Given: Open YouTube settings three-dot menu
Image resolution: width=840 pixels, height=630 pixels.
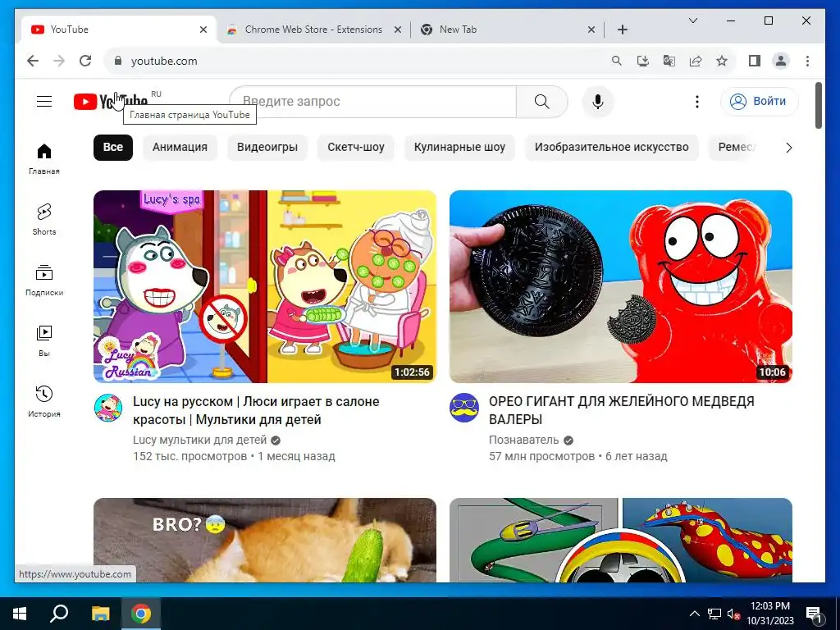Looking at the screenshot, I should point(697,101).
